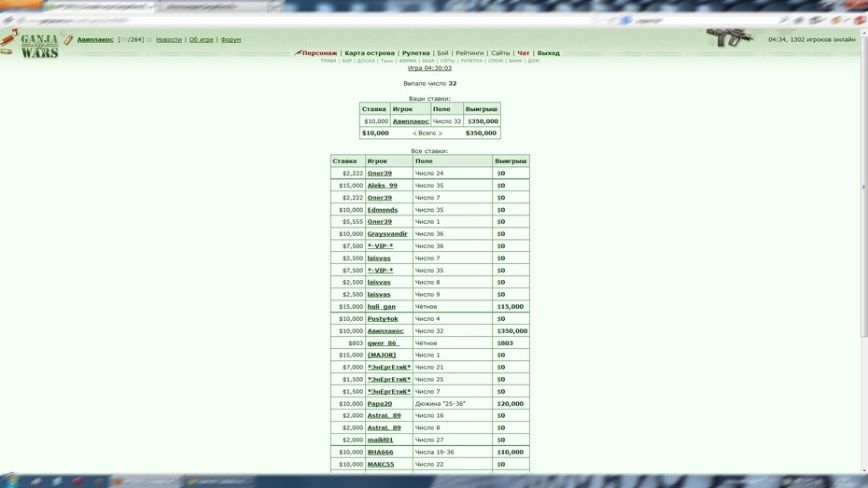The height and width of the screenshot is (488, 868).
Task: Open the Бой menu item
Action: click(x=442, y=53)
